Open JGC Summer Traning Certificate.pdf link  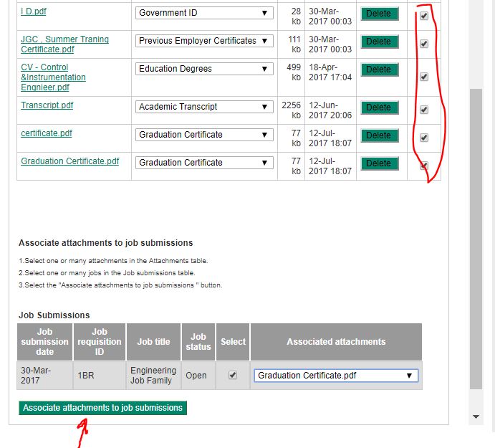(64, 40)
